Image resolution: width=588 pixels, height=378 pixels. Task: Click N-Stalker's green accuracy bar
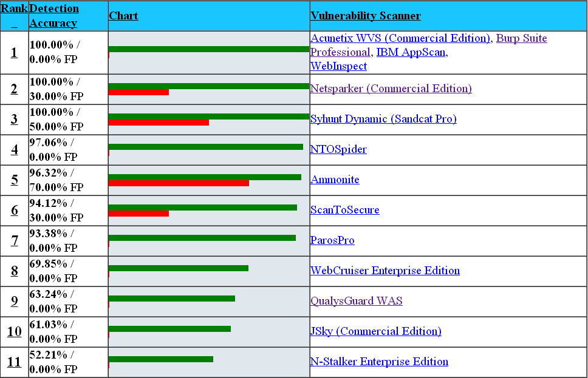pyautogui.click(x=161, y=359)
